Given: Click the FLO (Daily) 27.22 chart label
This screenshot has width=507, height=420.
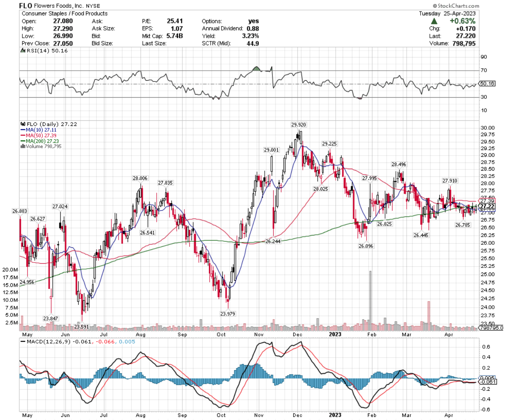Looking at the screenshot, I should [x=49, y=124].
